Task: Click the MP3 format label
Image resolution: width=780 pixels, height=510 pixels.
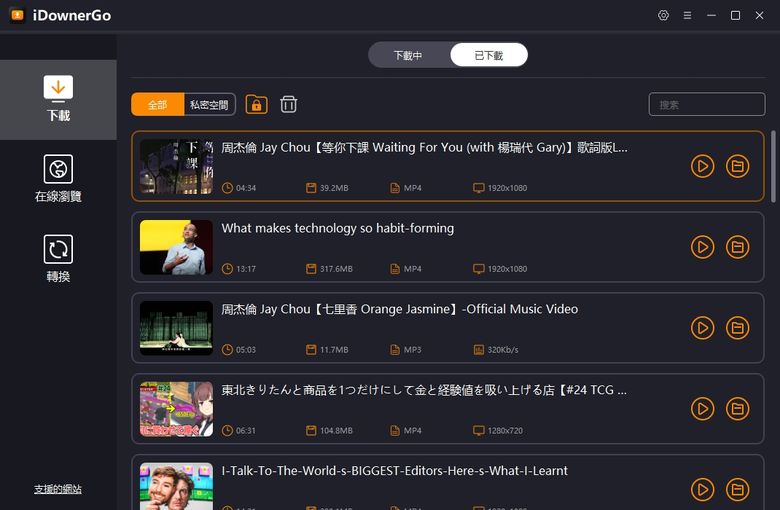Action: click(x=412, y=350)
